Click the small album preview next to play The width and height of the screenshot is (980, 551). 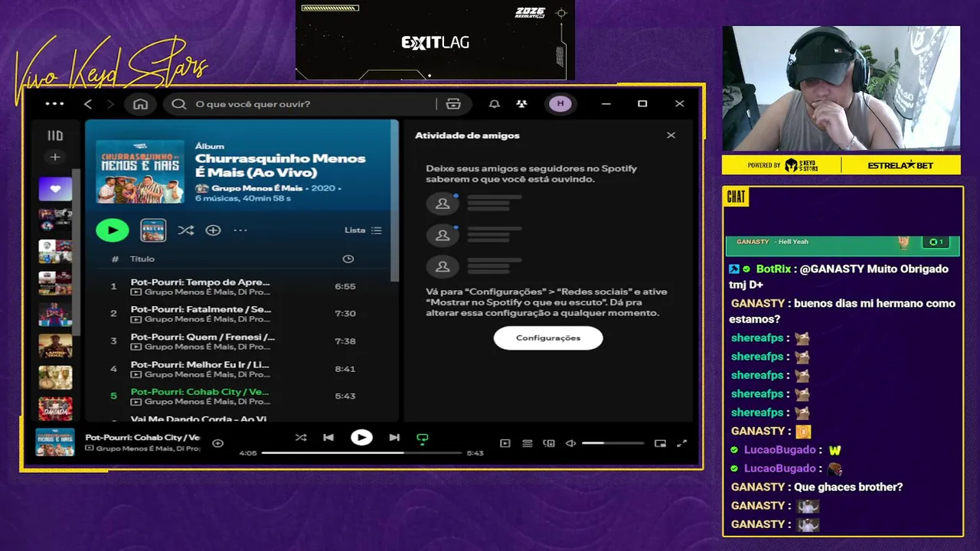153,230
